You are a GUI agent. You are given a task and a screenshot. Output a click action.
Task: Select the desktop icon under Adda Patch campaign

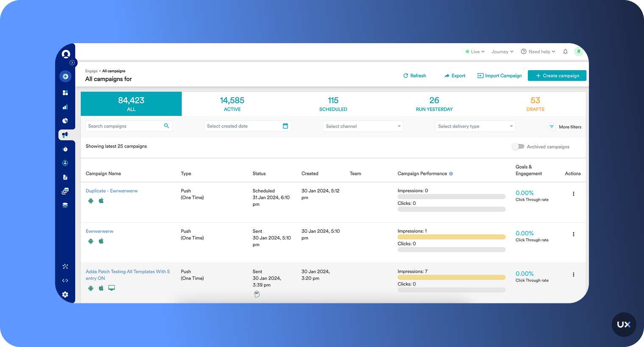111,287
